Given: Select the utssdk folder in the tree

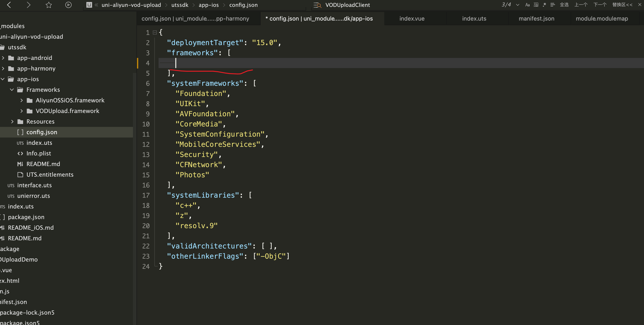Looking at the screenshot, I should (17, 47).
